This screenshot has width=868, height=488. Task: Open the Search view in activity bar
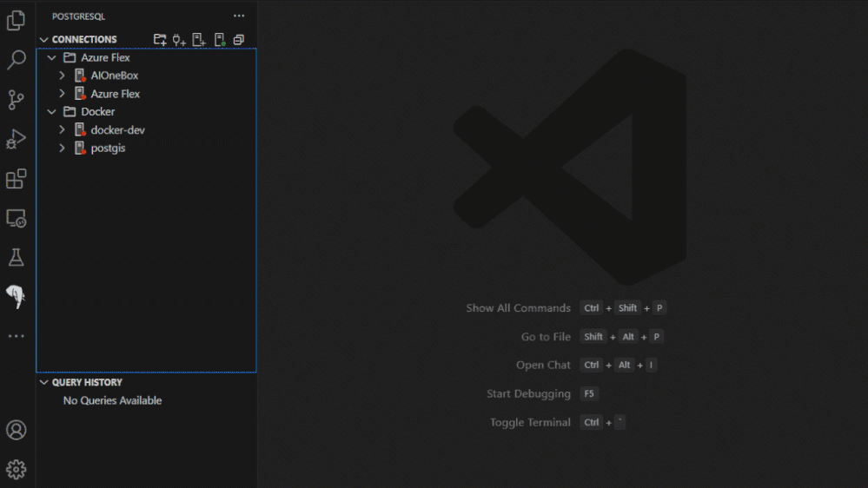click(x=16, y=60)
